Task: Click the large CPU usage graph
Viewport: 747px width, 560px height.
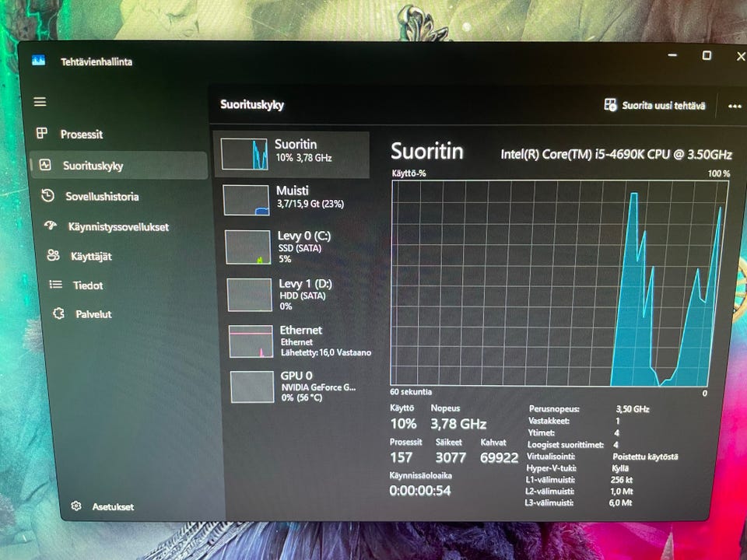Action: (559, 283)
